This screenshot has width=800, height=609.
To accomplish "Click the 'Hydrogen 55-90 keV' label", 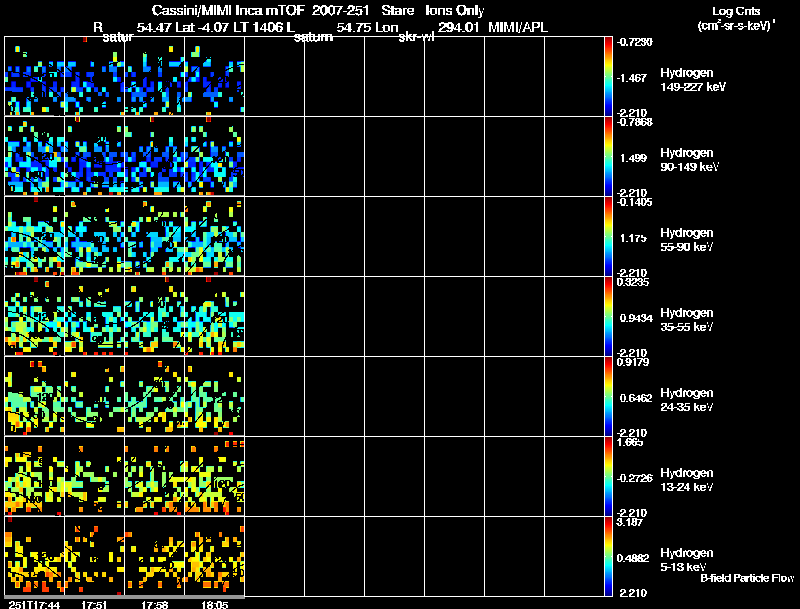I will pyautogui.click(x=687, y=240).
